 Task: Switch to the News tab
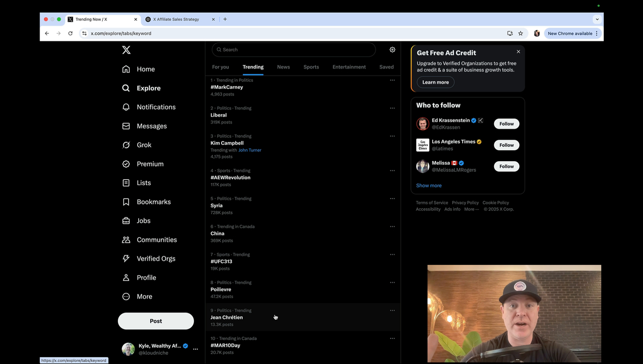[283, 67]
